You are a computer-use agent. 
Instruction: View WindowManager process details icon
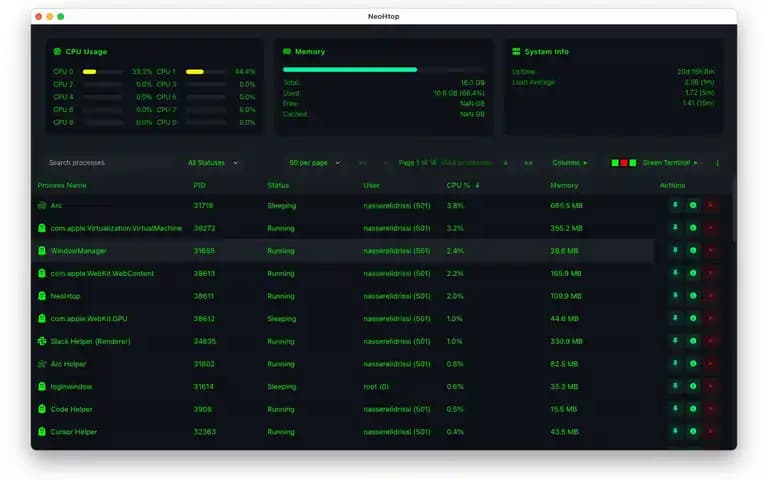[x=693, y=250]
